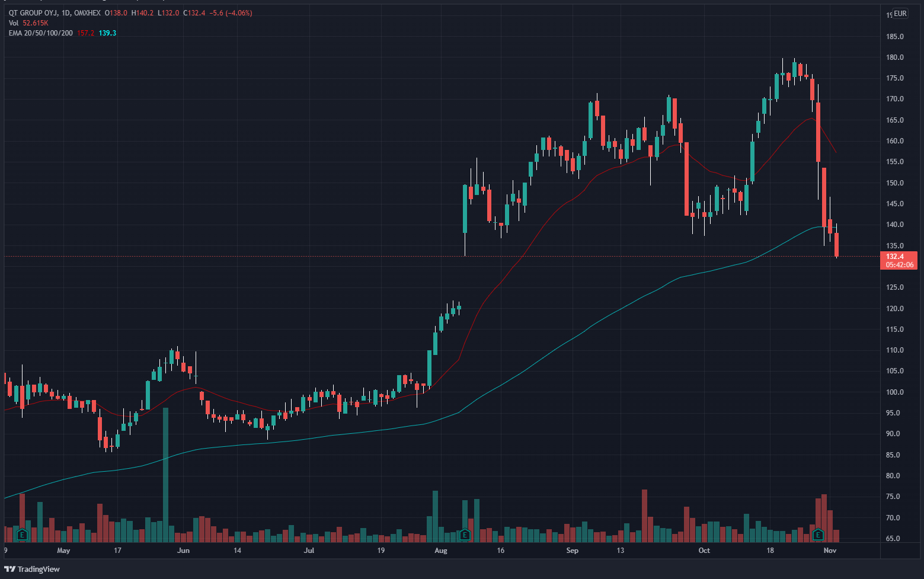Click the Sep label on time axis
The image size is (924, 579).
[x=572, y=551]
